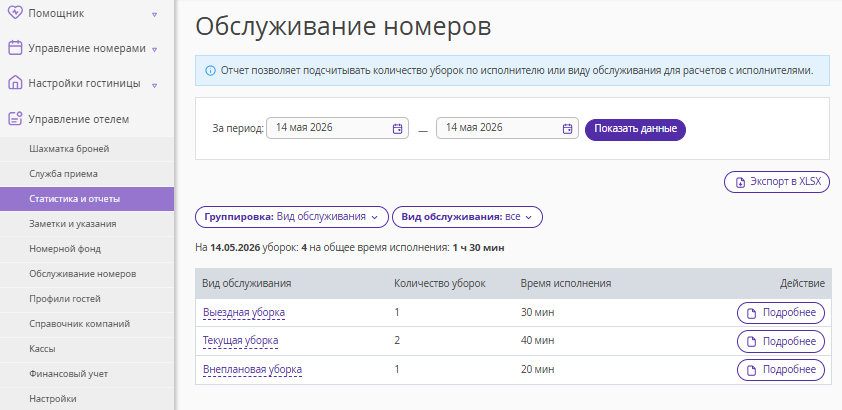Open Номерной фонд in sidebar
842x410 pixels.
[x=87, y=249]
